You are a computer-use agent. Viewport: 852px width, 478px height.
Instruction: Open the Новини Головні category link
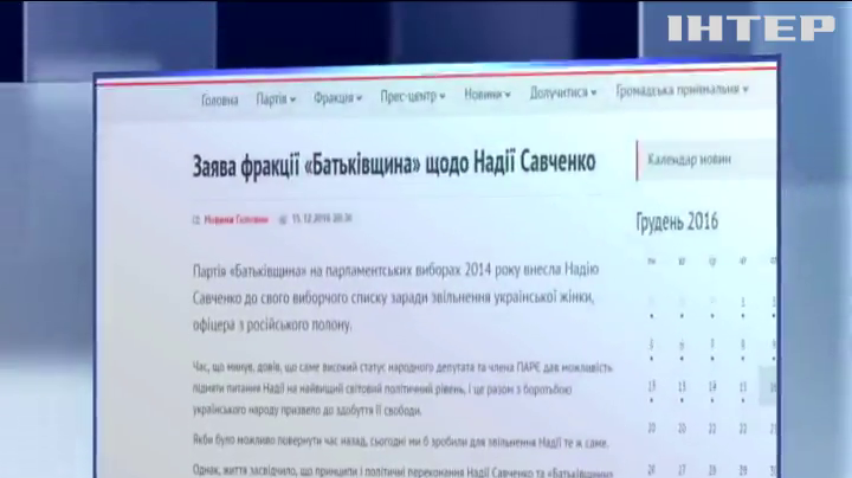click(x=236, y=219)
